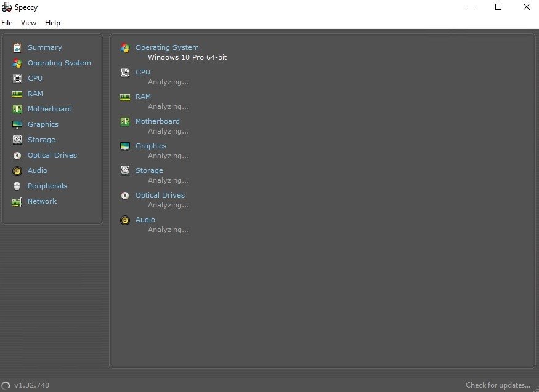
Task: Click the Analyzing text under CPU
Action: [168, 82]
